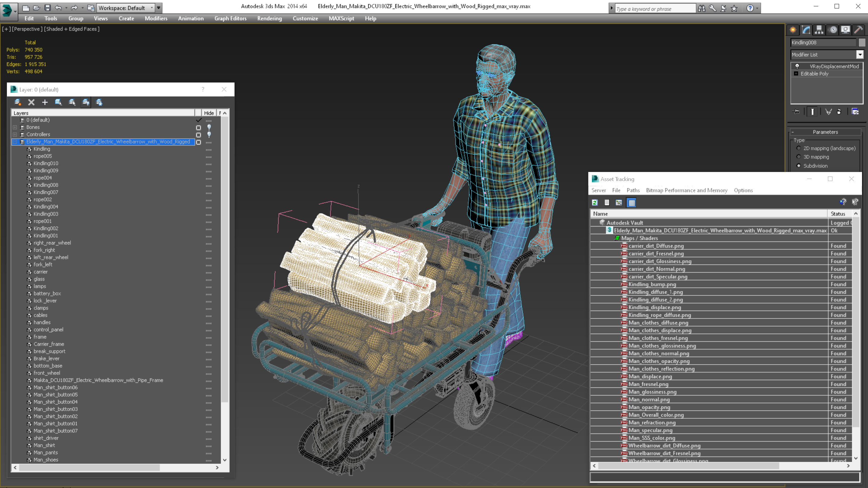Click the favorites star icon in title bar
This screenshot has width=868, height=488.
pos(734,8)
